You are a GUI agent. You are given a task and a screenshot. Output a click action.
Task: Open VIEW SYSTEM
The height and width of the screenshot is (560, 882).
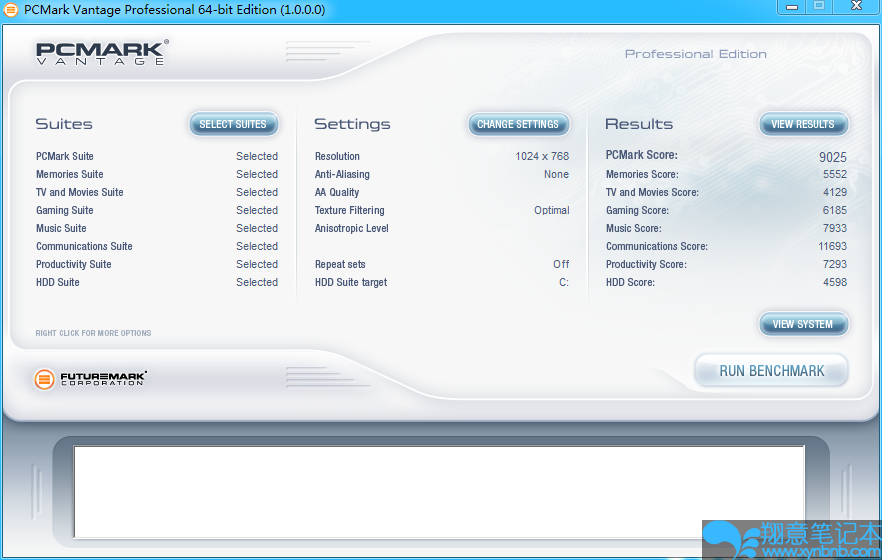(x=803, y=324)
